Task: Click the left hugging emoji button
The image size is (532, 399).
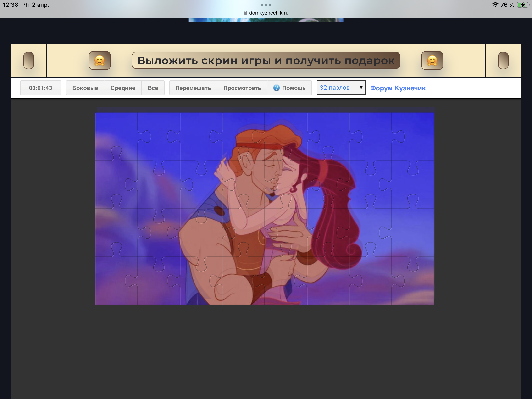Action: 100,60
